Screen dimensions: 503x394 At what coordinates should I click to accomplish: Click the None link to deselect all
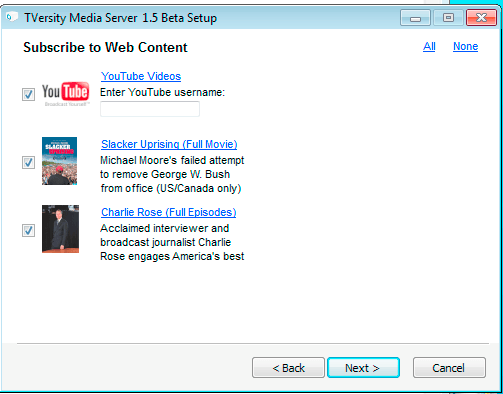(x=465, y=46)
